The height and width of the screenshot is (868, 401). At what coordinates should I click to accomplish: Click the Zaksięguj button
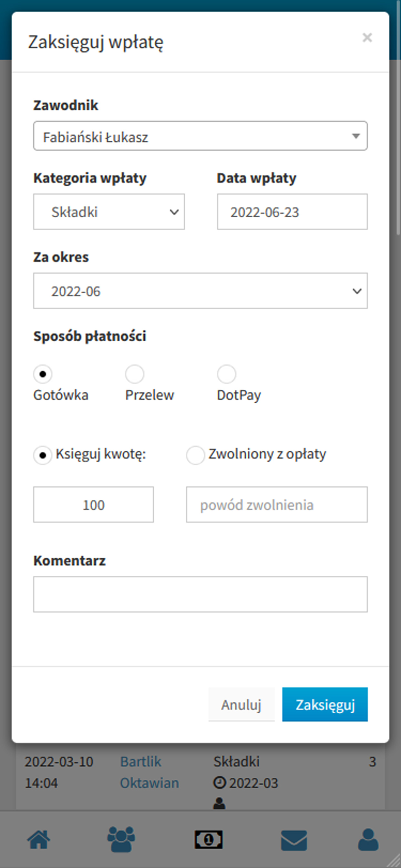[325, 705]
